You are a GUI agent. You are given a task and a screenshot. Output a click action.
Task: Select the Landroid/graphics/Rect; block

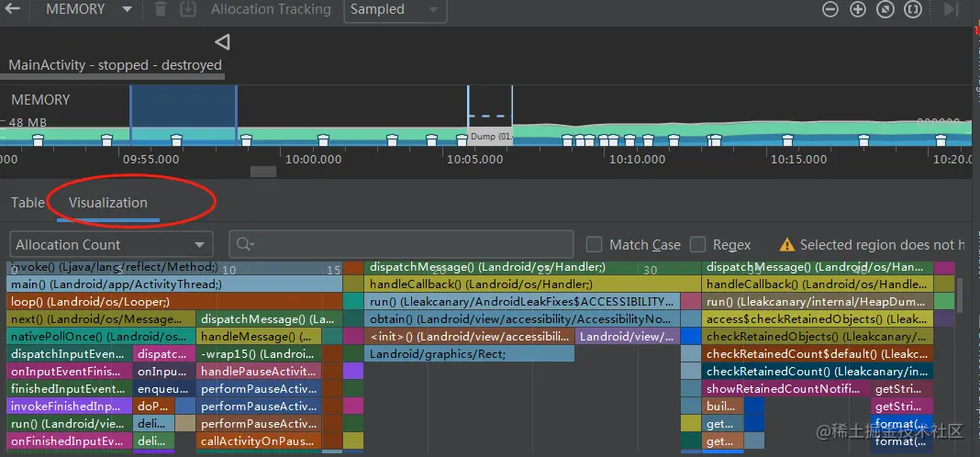coord(470,354)
